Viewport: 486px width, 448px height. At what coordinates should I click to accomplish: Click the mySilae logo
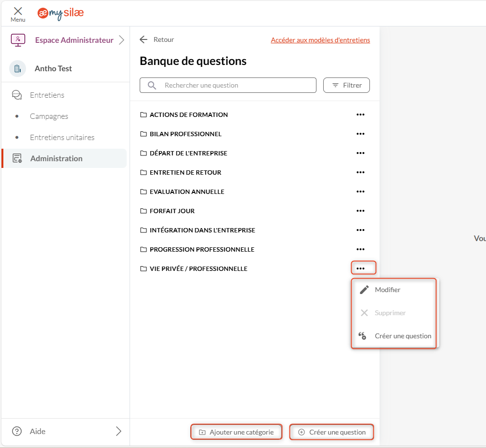(61, 13)
